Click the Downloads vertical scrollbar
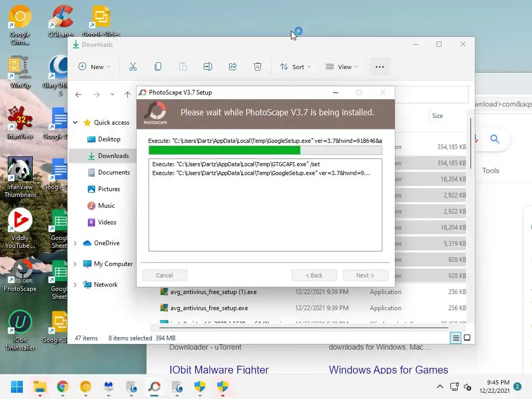 pyautogui.click(x=471, y=143)
